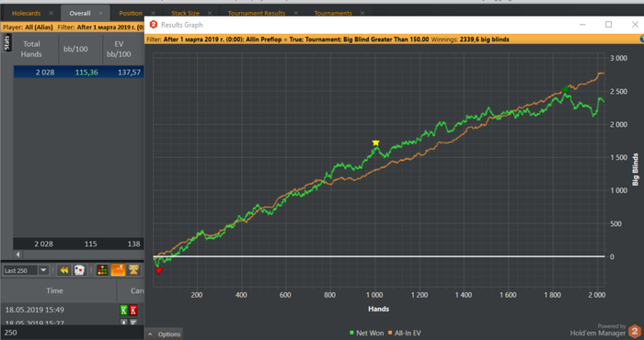This screenshot has width=644, height=340.
Task: Close the Overall tab with its X
Action: [x=100, y=13]
